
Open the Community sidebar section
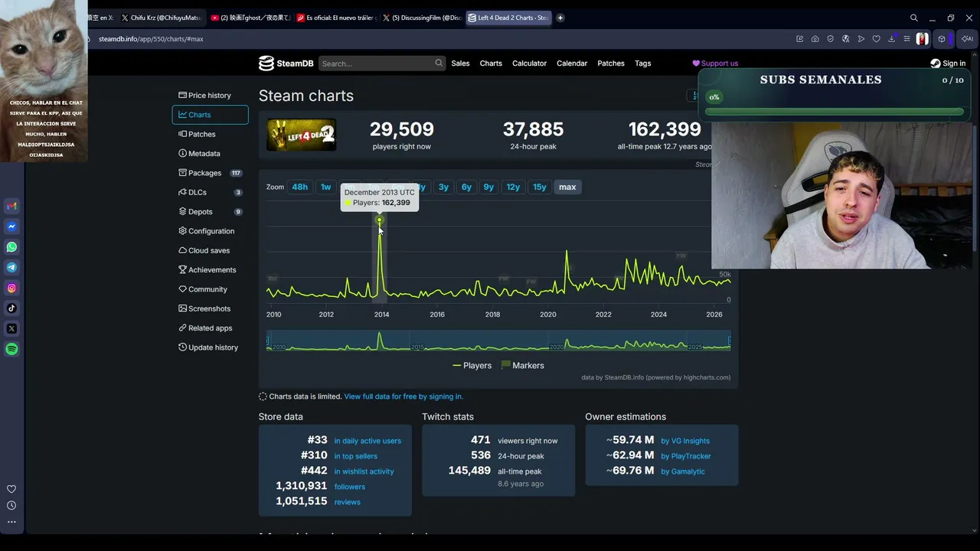point(210,289)
